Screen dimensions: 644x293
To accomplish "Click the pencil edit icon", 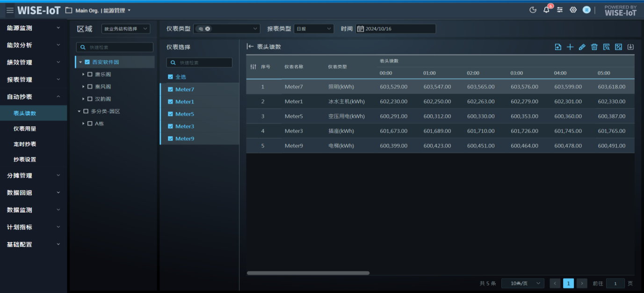I will click(582, 47).
